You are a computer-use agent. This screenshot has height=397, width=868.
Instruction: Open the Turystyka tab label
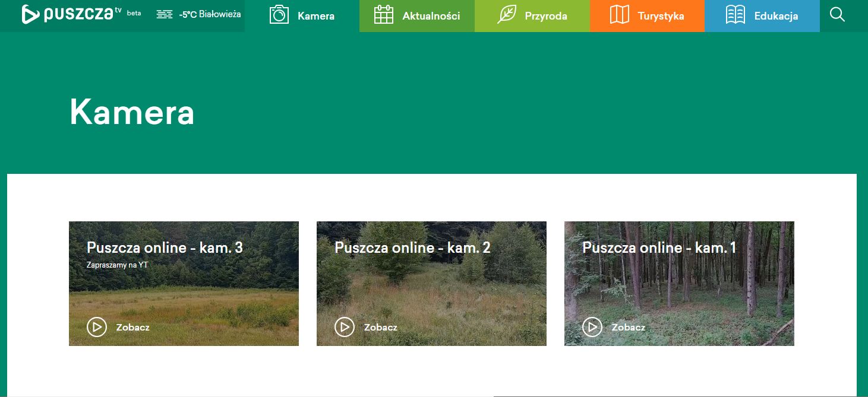coord(661,16)
